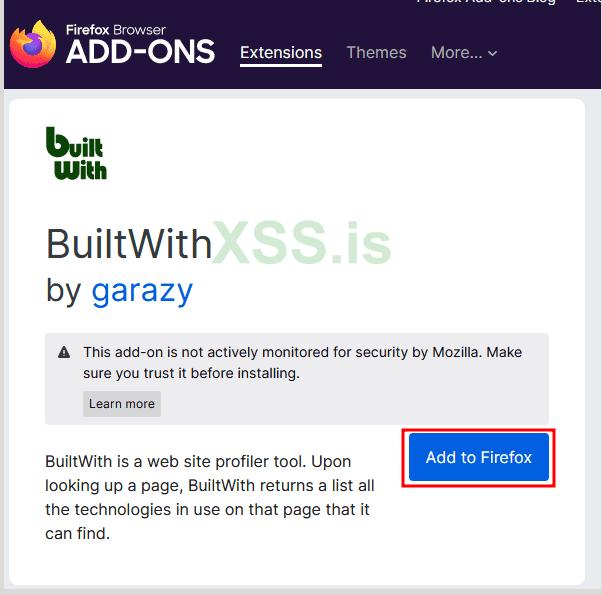Open the Themes tab
This screenshot has width=602, height=595.
click(376, 53)
